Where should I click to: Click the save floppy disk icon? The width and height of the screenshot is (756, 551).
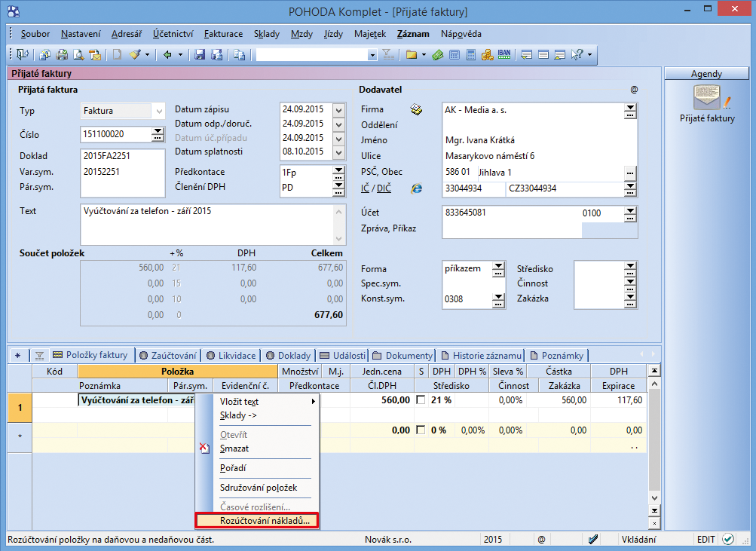point(200,55)
